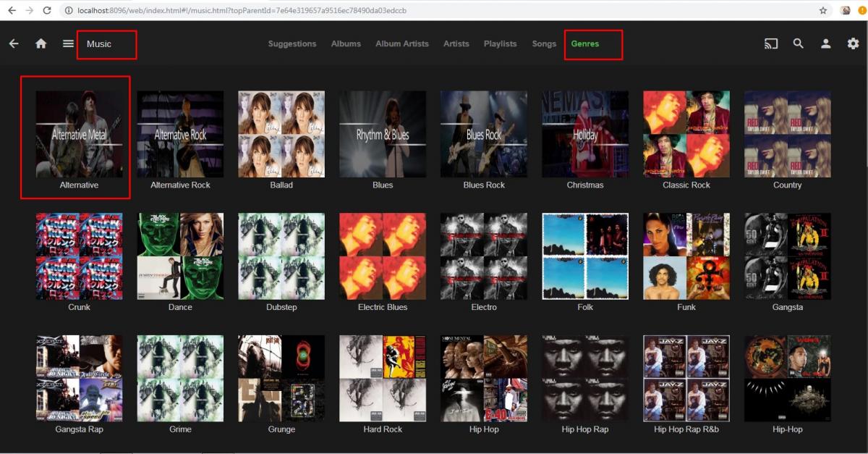
Task: Open the search function
Action: [x=798, y=43]
